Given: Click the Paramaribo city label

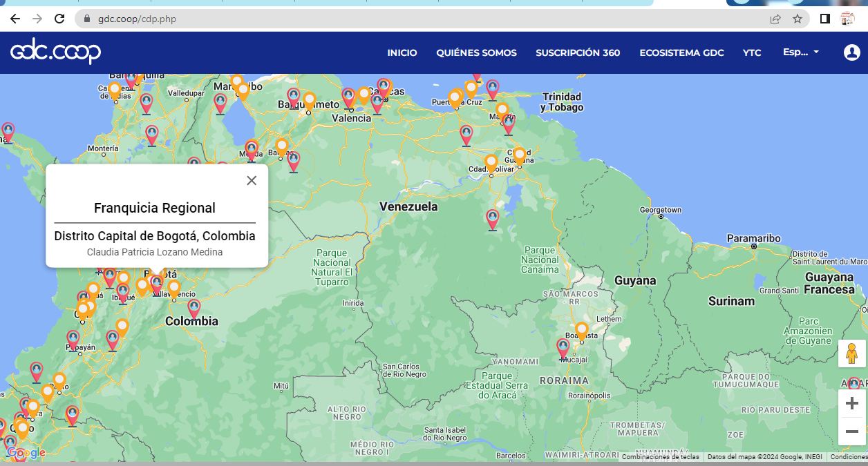Looking at the screenshot, I should 754,239.
